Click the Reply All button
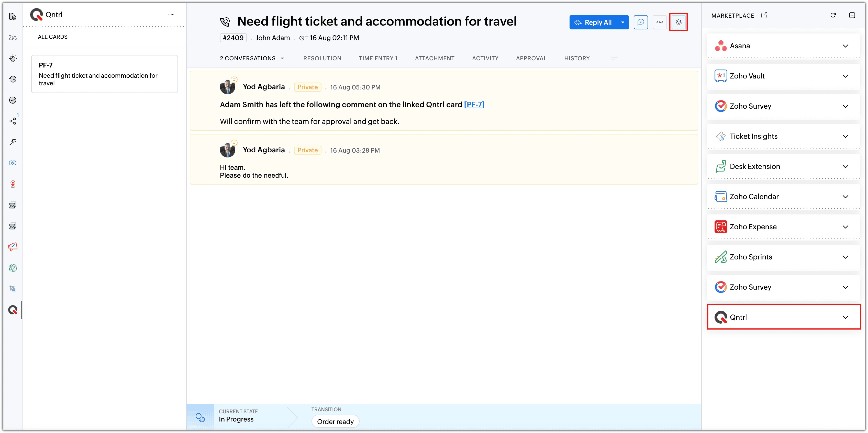 tap(593, 22)
